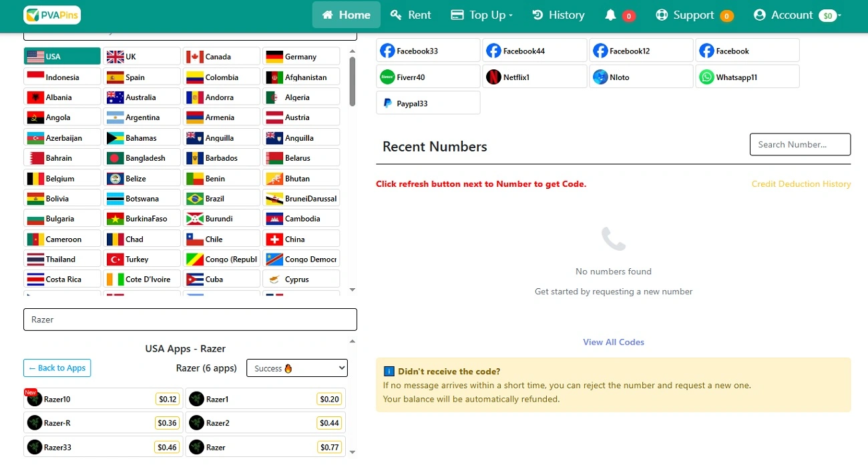Select the Razer33 app at $0.46

103,447
